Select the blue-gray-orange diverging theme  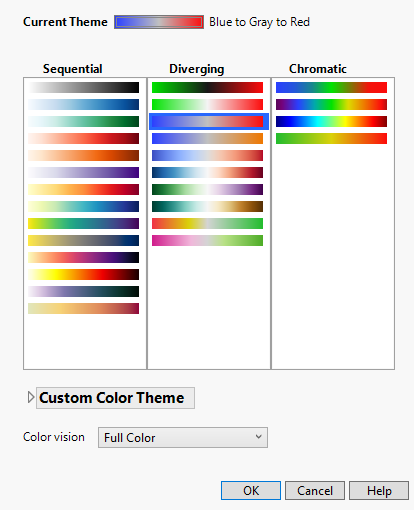[x=207, y=138]
